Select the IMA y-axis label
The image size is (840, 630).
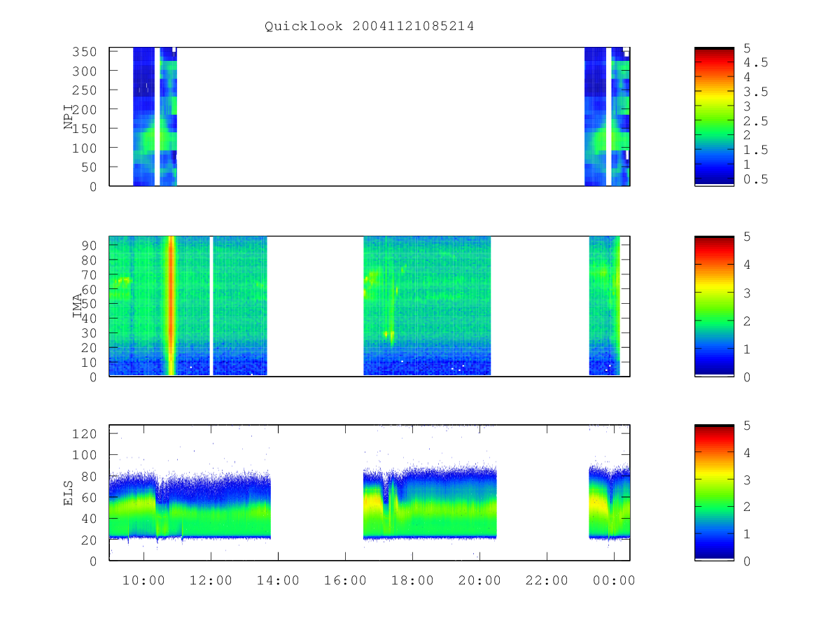(77, 306)
